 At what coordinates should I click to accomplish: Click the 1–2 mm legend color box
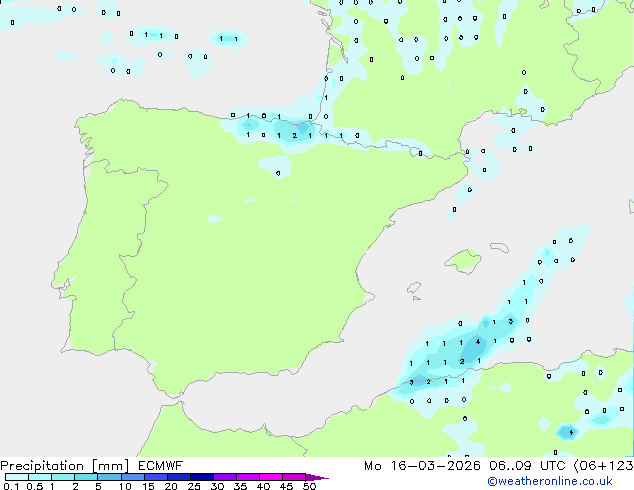pyautogui.click(x=63, y=477)
